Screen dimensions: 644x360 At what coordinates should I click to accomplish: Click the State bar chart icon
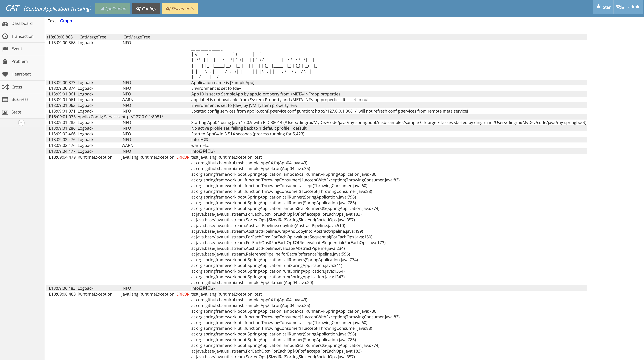[x=5, y=112]
